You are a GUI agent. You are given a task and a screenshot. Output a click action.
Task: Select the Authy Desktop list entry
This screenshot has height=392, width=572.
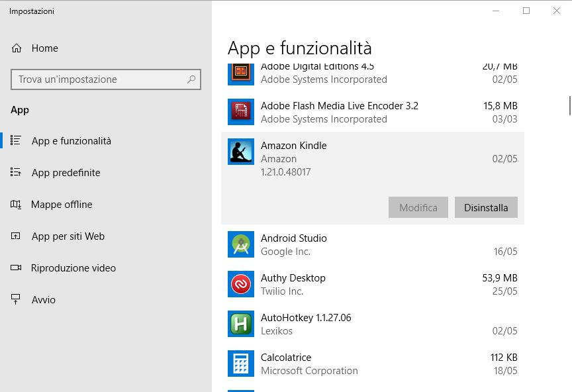click(373, 284)
